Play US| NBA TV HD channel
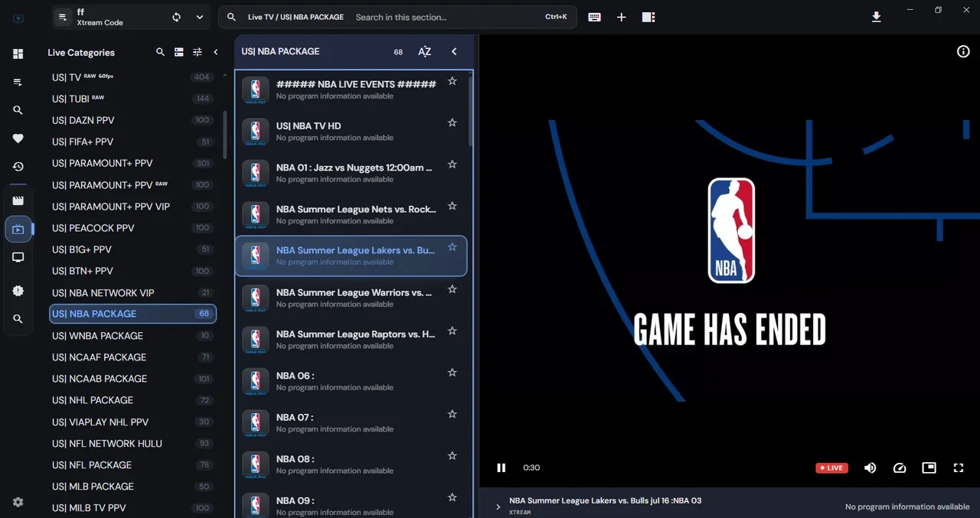 (351, 131)
